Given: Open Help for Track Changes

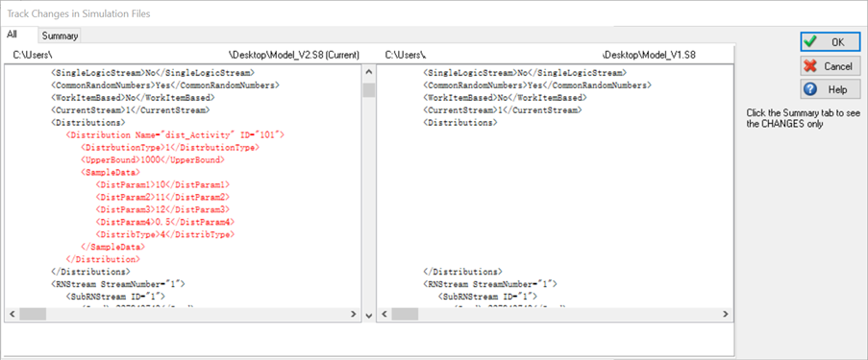Looking at the screenshot, I should 831,89.
